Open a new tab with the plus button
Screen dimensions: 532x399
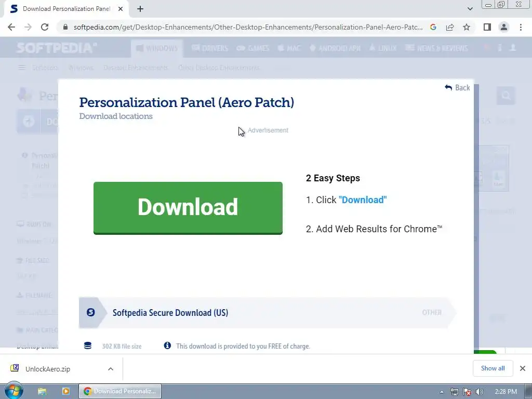point(140,9)
